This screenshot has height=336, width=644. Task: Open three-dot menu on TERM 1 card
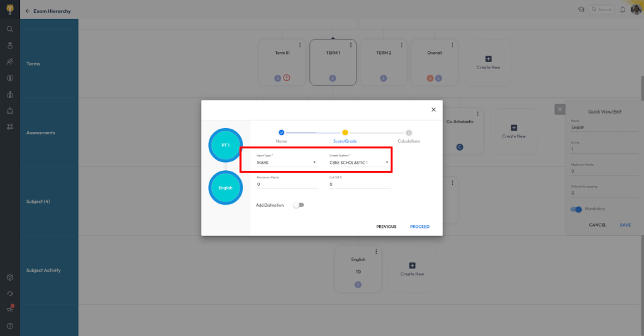coord(350,45)
